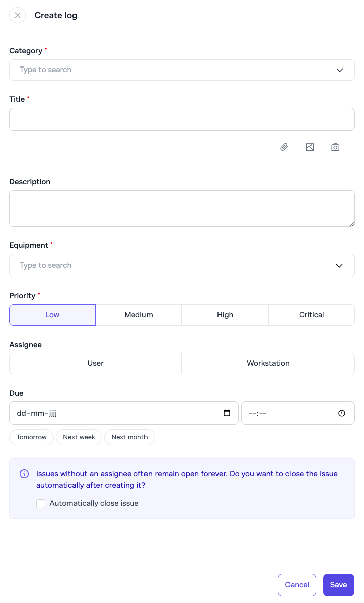Close the Create log dialog with X
Viewport: 364px width, 603px height.
18,15
